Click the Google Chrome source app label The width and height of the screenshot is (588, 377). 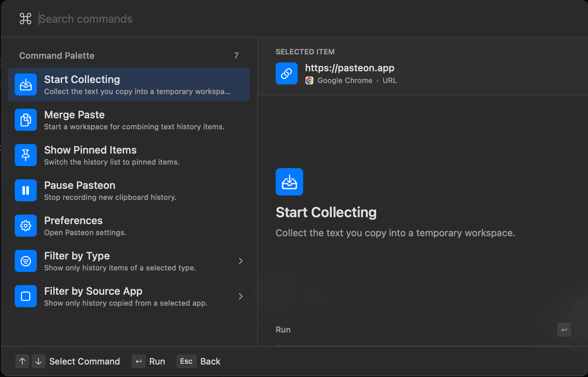(345, 80)
